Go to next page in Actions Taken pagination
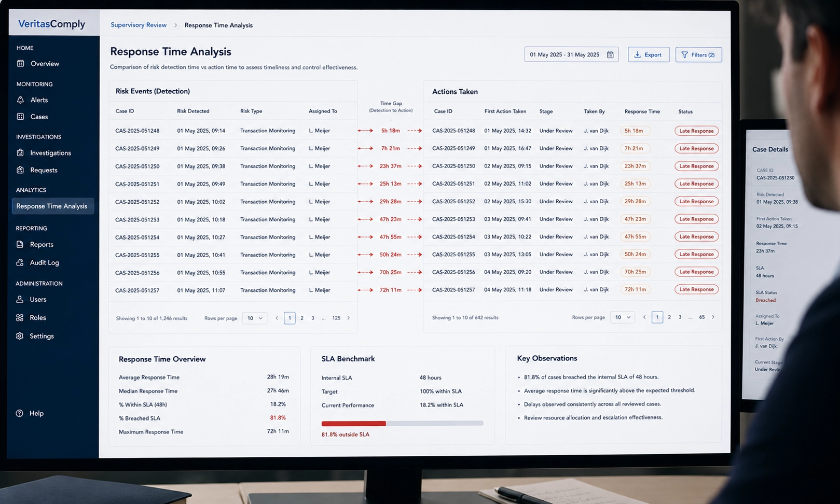 (x=713, y=317)
